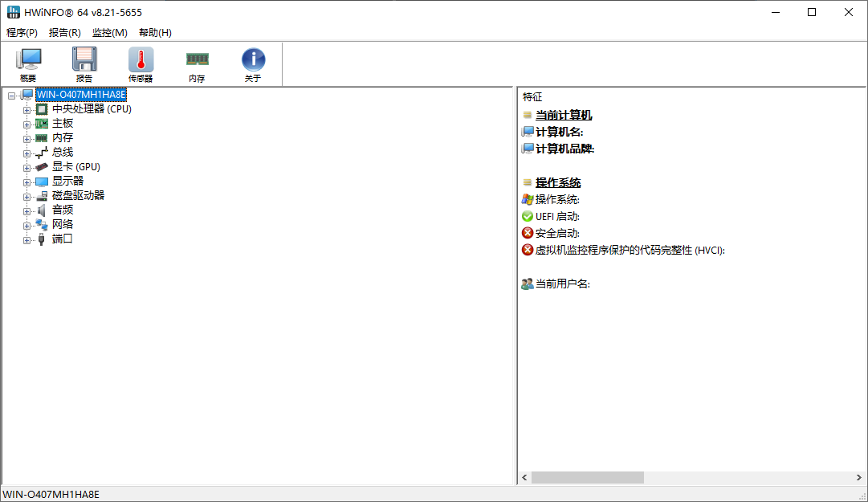This screenshot has width=868, height=502.
Task: Click the 安全启动 red status indicator
Action: 528,233
